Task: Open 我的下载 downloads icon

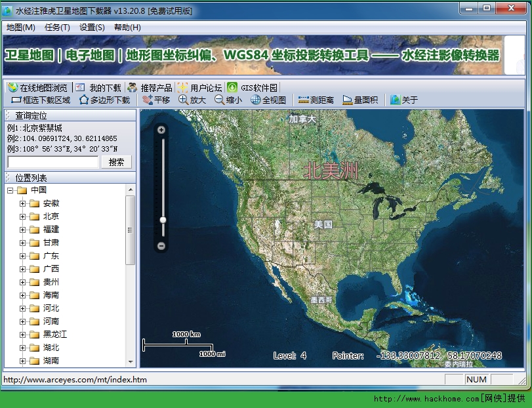Action: pos(80,87)
